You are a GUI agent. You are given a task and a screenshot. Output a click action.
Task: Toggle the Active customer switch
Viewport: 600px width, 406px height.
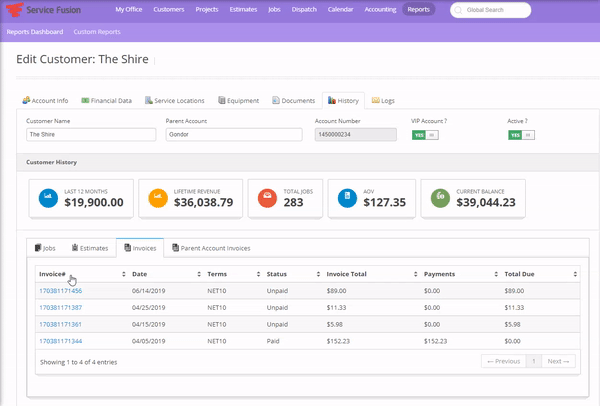pos(521,135)
